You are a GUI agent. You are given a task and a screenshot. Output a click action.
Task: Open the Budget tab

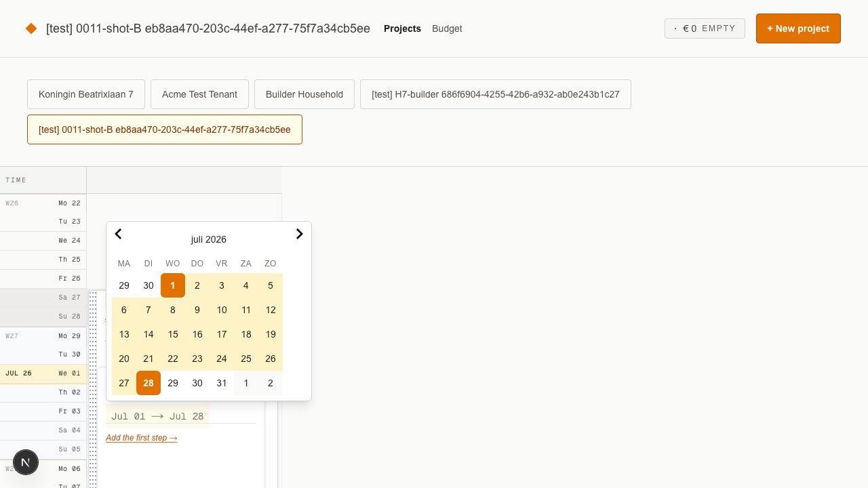tap(447, 28)
